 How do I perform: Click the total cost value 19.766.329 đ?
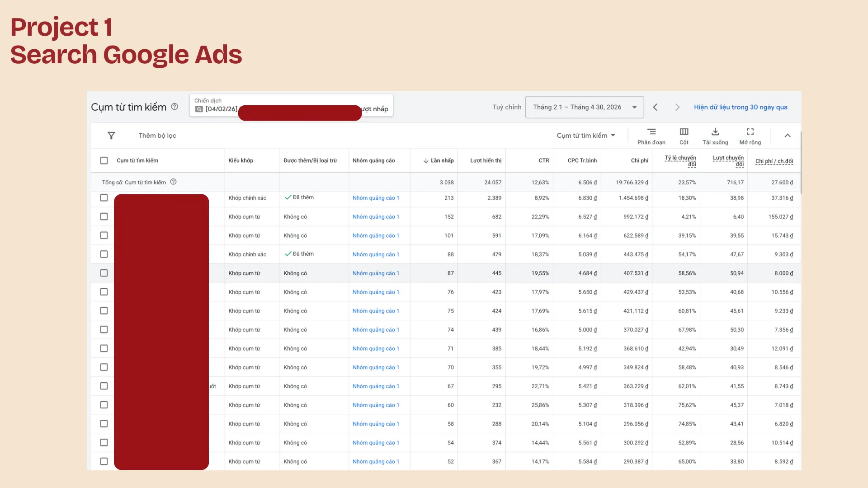click(632, 183)
